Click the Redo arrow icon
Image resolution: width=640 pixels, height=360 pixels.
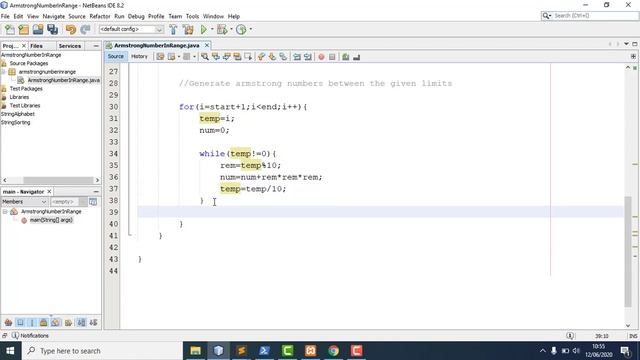[85, 29]
